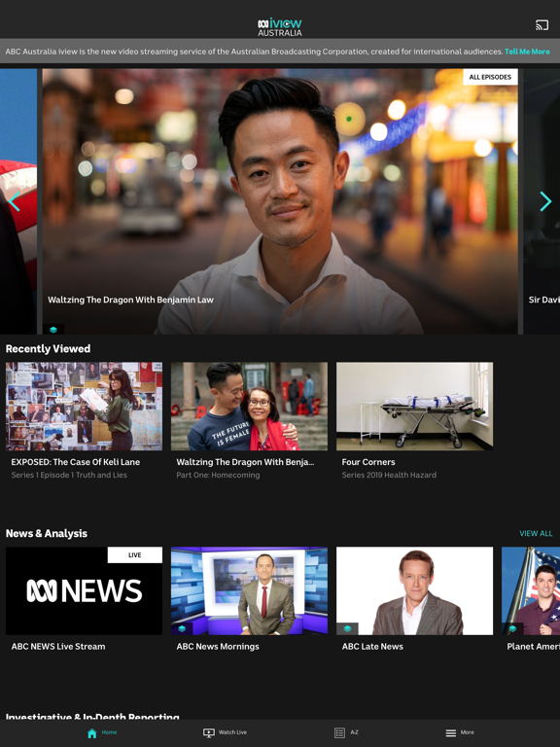Click series badge on Planet America thumbnail
Screen dimensions: 560x747
pos(512,629)
